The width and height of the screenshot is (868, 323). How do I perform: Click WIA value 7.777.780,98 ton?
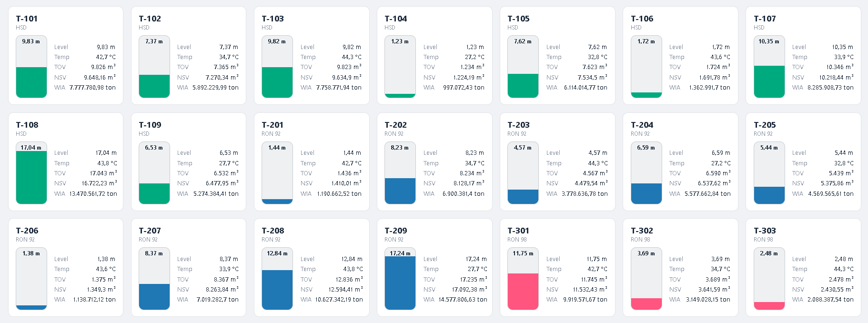click(92, 88)
